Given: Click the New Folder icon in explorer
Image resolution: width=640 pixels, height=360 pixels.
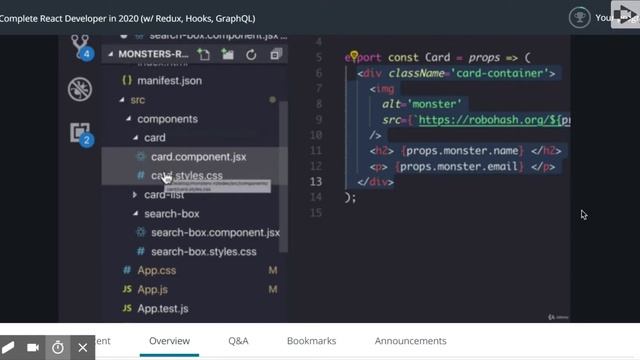Looking at the screenshot, I should (x=227, y=54).
